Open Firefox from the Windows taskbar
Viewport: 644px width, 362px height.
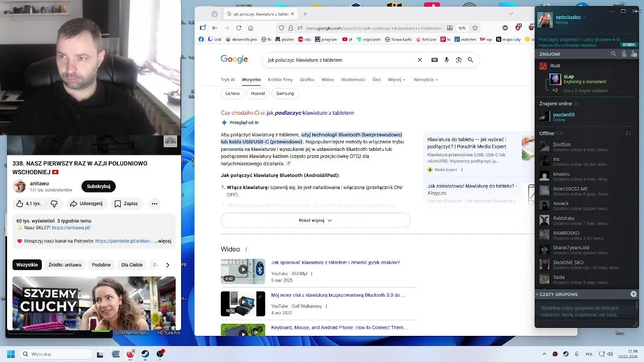coord(130,354)
